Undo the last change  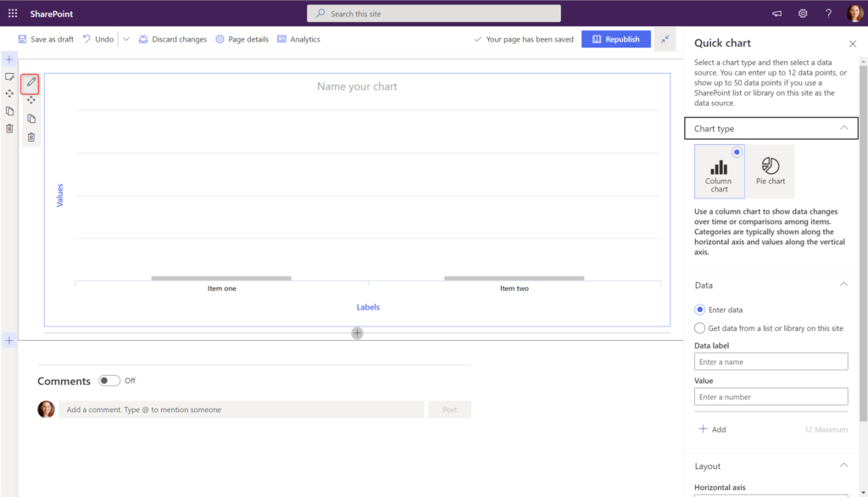(98, 39)
